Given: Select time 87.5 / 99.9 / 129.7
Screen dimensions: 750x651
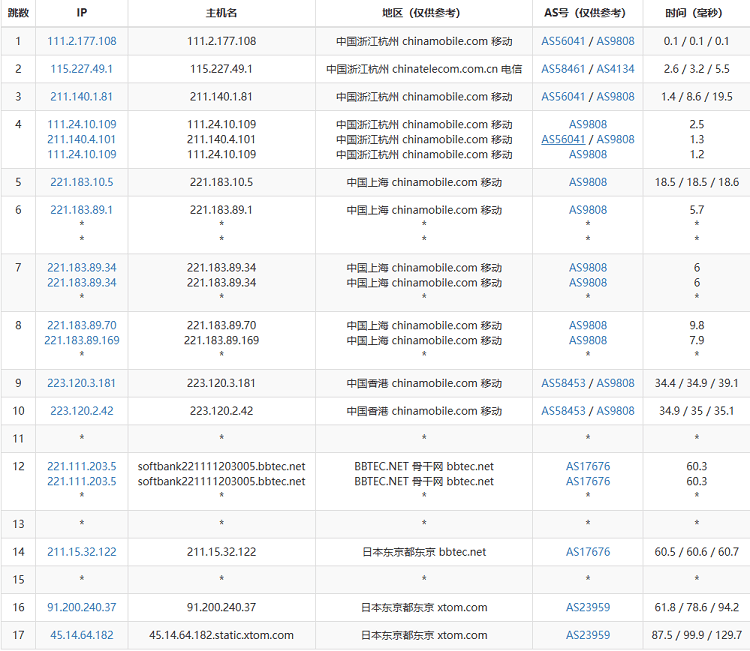Looking at the screenshot, I should point(696,635).
